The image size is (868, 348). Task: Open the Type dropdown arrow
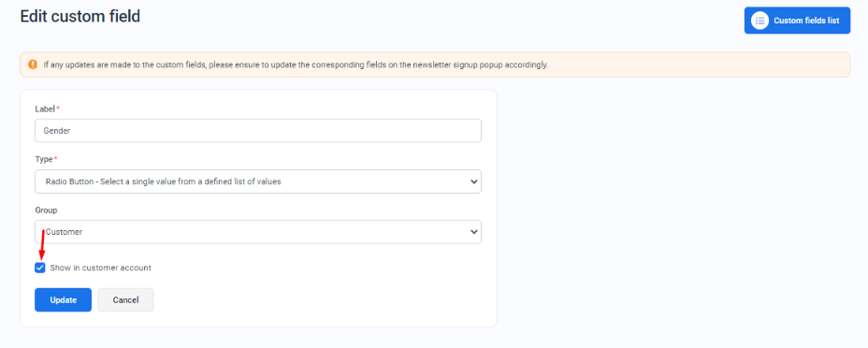tap(473, 181)
